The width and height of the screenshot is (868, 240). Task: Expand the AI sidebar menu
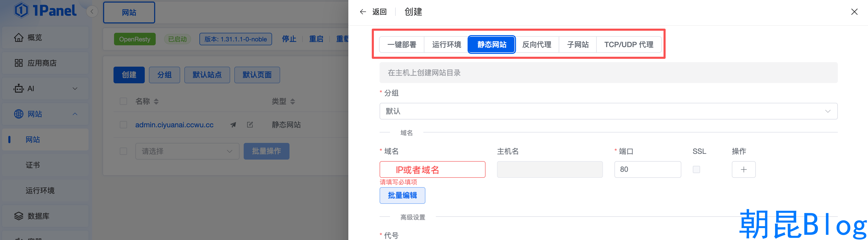[x=45, y=89]
